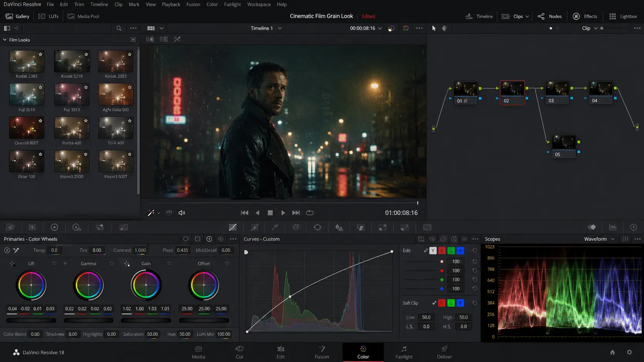Viewport: 644px width, 362px height.
Task: Select node 05 in the graph
Action: [563, 146]
